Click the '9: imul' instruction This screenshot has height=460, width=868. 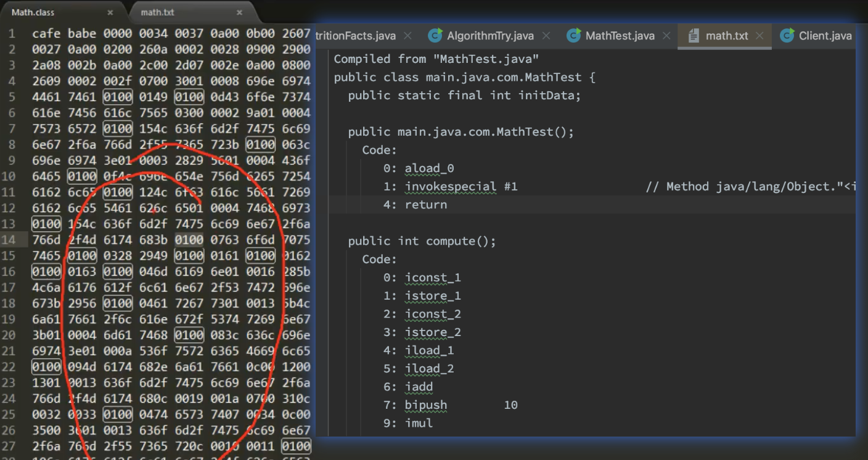pyautogui.click(x=408, y=423)
